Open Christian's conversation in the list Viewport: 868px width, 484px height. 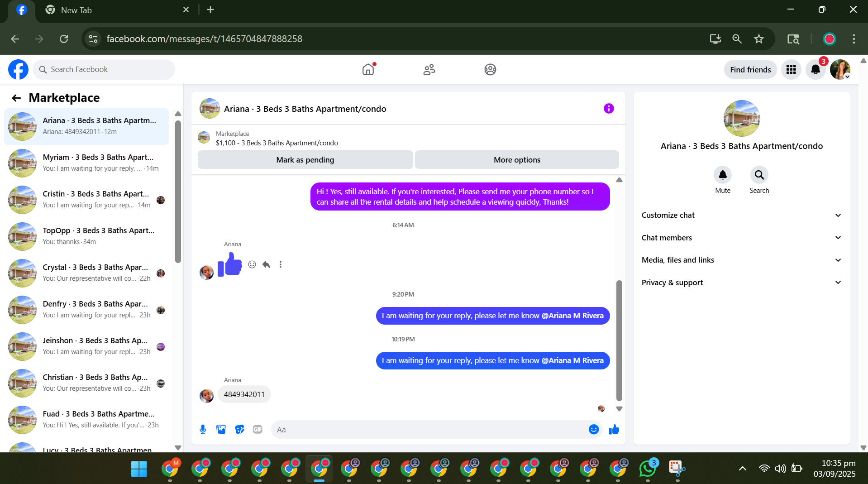point(86,383)
